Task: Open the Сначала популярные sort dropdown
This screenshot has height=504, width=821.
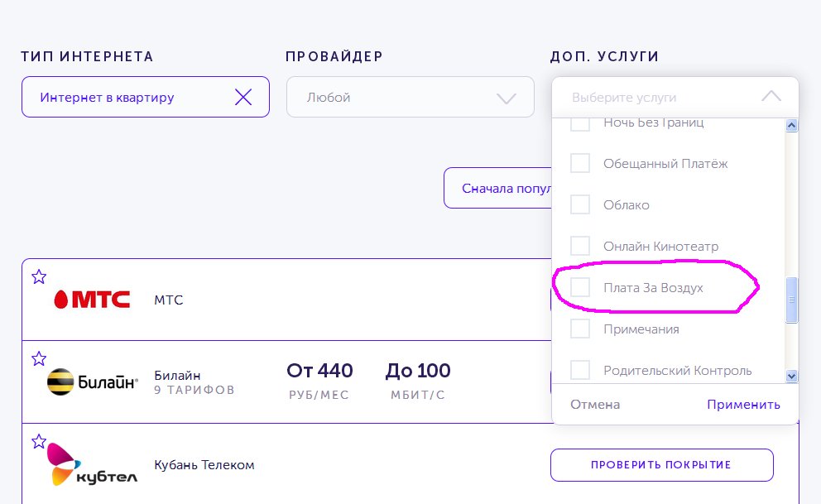Action: (498, 189)
